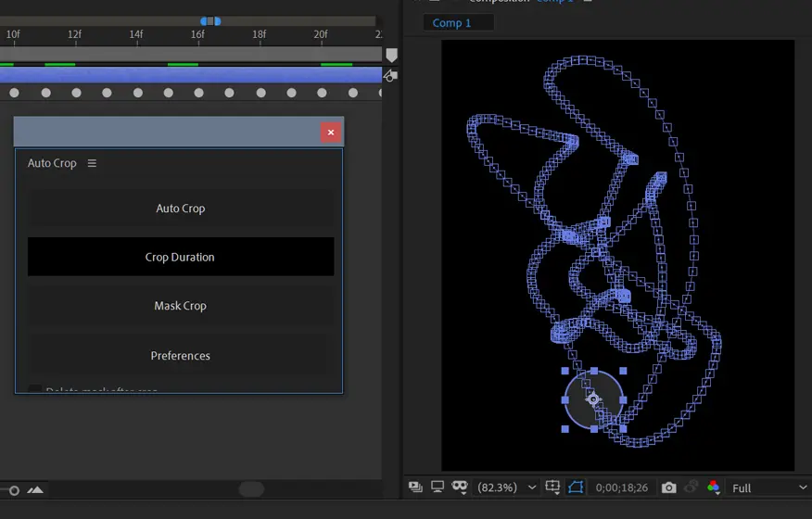Viewport: 812px width, 519px height.
Task: Click the Show Snapshot icon
Action: (691, 487)
